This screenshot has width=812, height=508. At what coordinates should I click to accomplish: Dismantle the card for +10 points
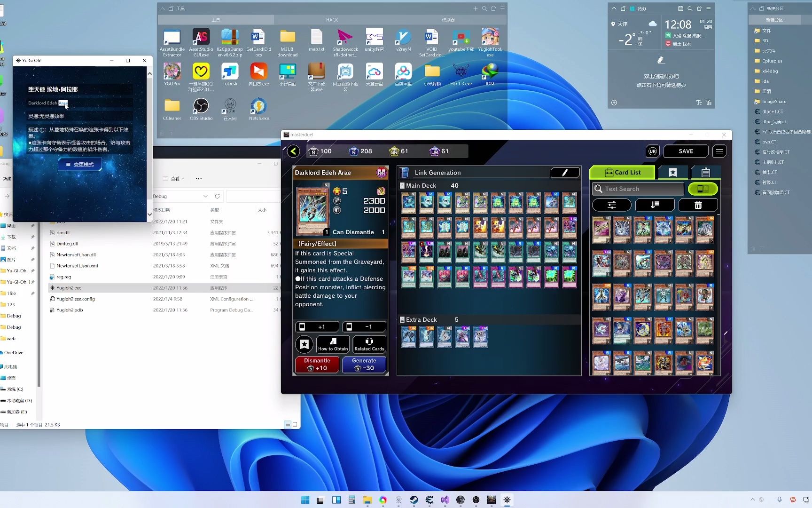coord(317,365)
